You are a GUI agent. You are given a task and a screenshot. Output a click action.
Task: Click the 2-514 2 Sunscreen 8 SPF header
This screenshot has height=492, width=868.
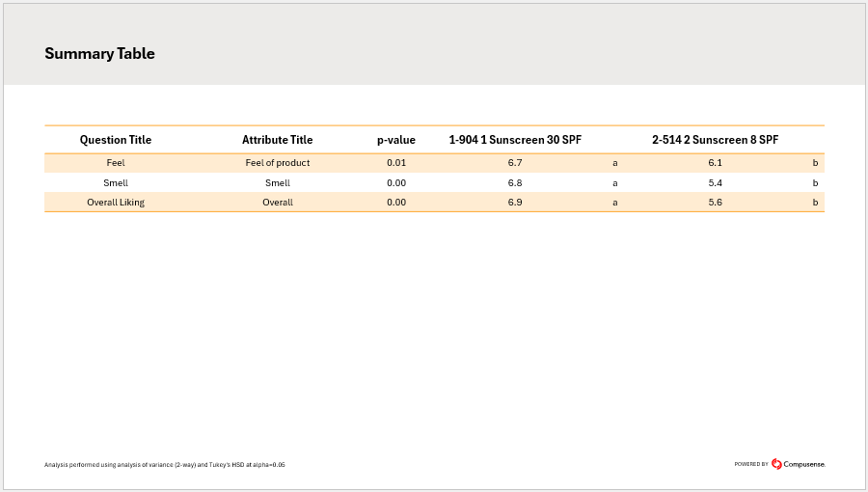(x=715, y=140)
